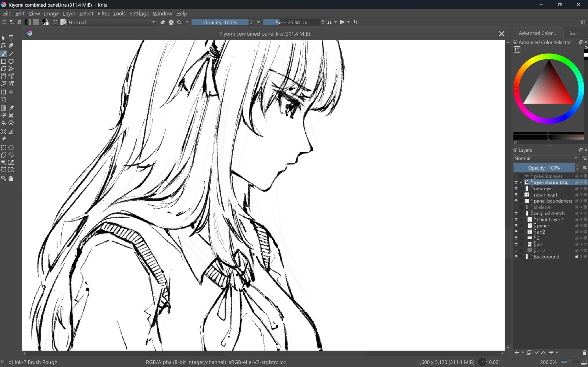The image size is (588, 367).
Task: Activate the Color Sampler eyedropper tool
Action: pyautogui.click(x=11, y=108)
